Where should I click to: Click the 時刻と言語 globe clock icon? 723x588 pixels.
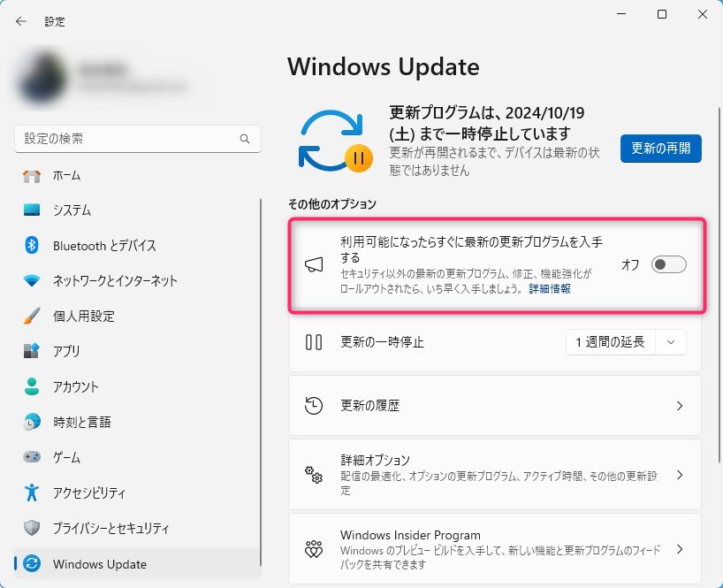point(32,423)
